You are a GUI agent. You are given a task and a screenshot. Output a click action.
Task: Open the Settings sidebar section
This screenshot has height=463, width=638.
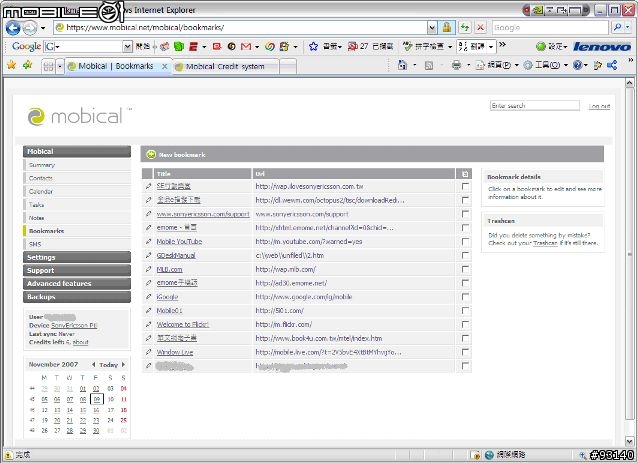pos(77,257)
